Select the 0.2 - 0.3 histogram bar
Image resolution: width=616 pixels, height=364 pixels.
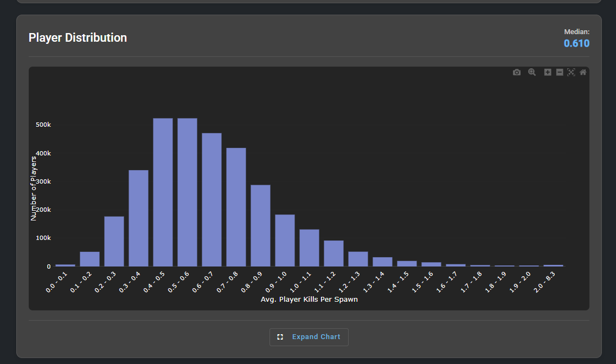114,242
